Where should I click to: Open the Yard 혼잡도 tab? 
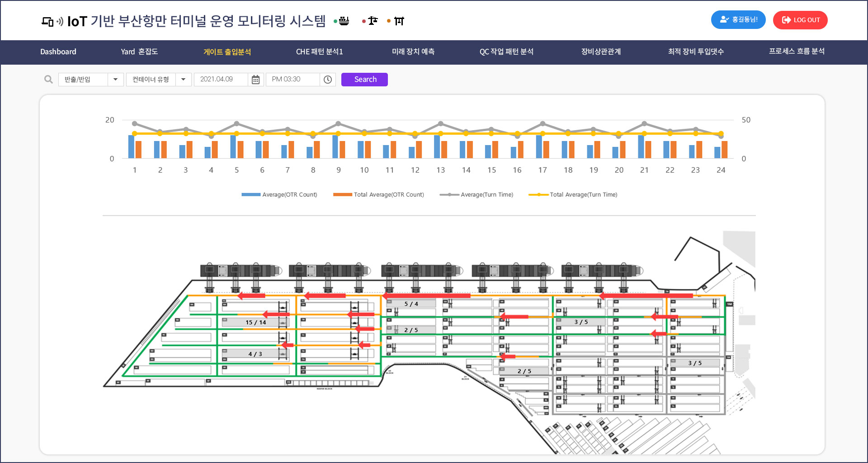(x=139, y=52)
